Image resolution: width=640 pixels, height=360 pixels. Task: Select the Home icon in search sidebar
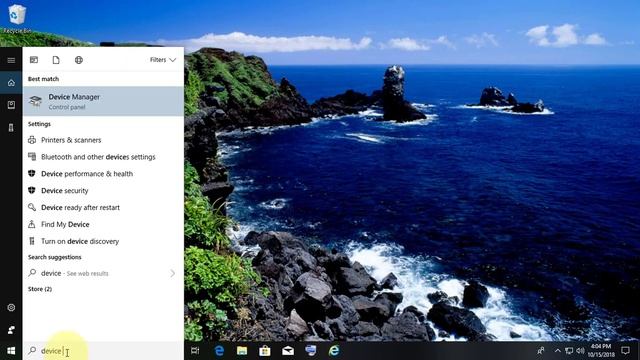pyautogui.click(x=11, y=83)
